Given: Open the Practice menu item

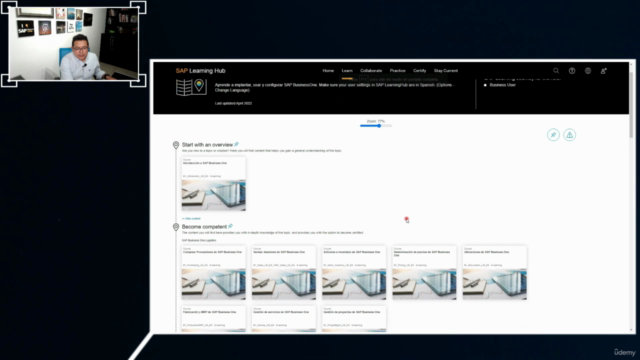Looking at the screenshot, I should coord(398,71).
